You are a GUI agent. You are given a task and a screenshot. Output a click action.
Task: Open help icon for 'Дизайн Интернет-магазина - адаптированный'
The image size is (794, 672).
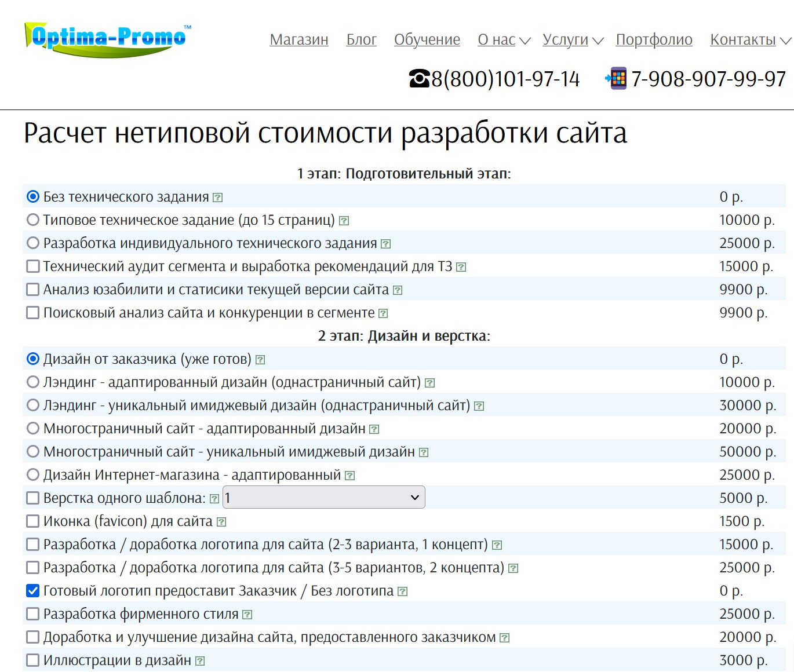(x=349, y=476)
